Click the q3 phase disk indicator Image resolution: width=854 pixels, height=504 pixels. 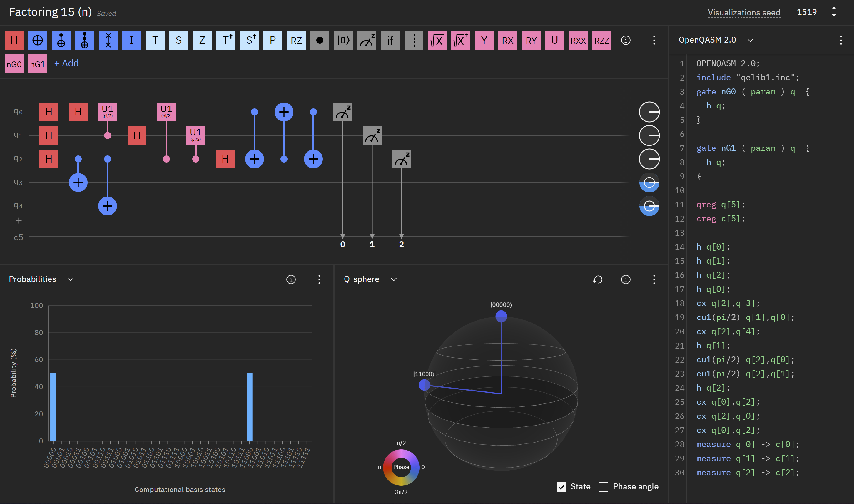point(649,183)
